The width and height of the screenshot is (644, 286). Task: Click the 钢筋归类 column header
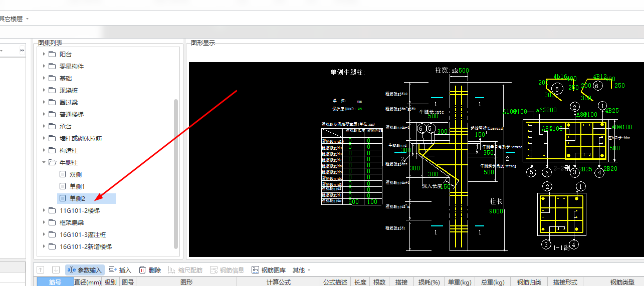529,282
